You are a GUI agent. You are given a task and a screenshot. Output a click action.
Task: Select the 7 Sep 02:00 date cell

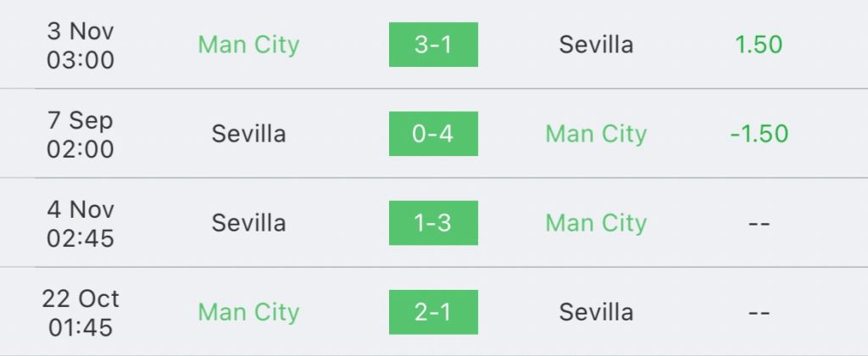point(81,134)
